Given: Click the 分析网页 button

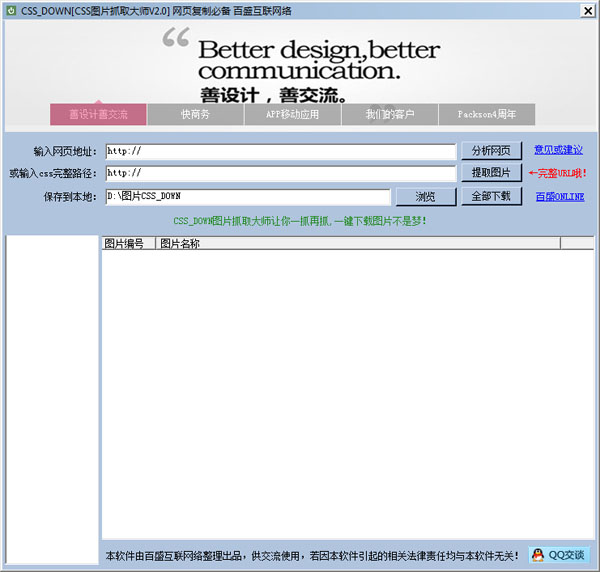Looking at the screenshot, I should pyautogui.click(x=491, y=151).
